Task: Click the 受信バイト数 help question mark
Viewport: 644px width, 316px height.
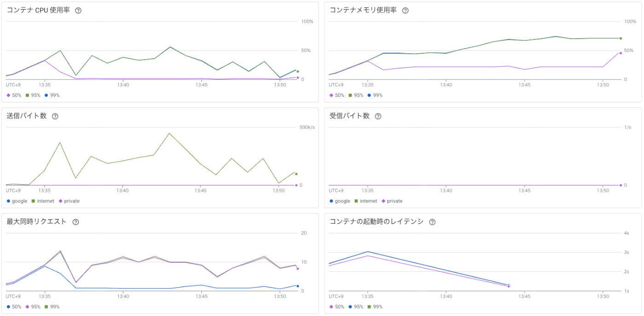Action: [x=378, y=116]
